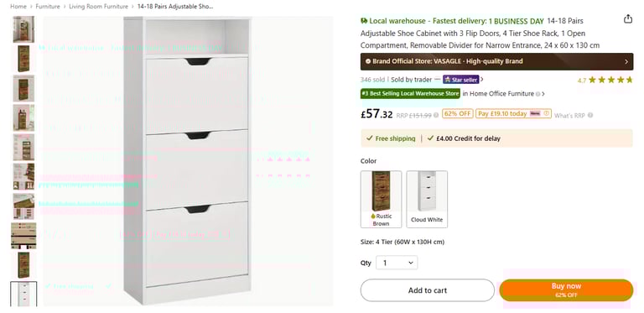Image resolution: width=644 pixels, height=313 pixels.
Task: Click the RRP info circle icon
Action: [436, 116]
